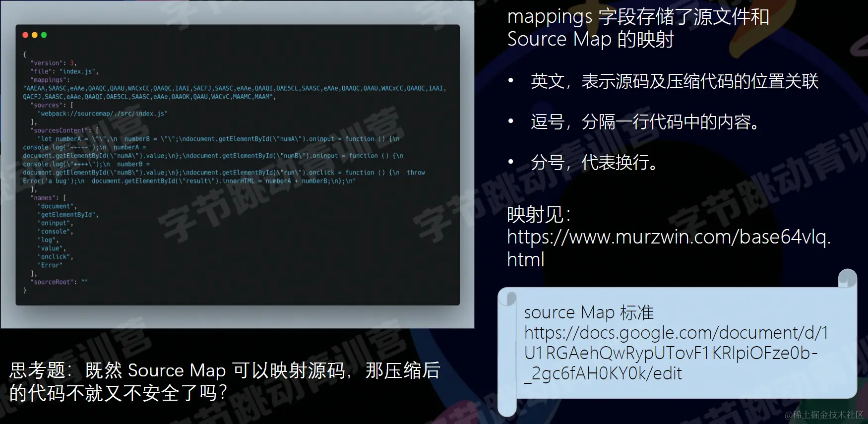The image size is (868, 424).
Task: Click the "log" entry in names array
Action: click(x=47, y=240)
